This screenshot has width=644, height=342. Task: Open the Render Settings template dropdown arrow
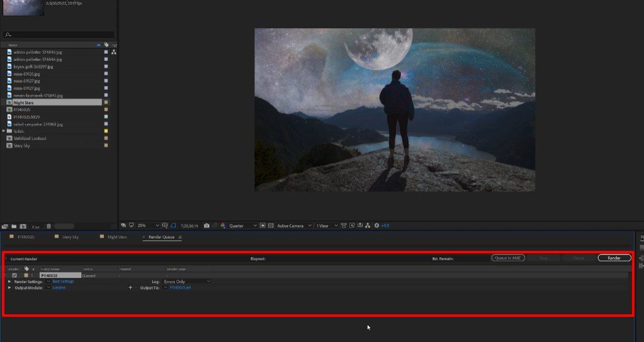coord(48,282)
